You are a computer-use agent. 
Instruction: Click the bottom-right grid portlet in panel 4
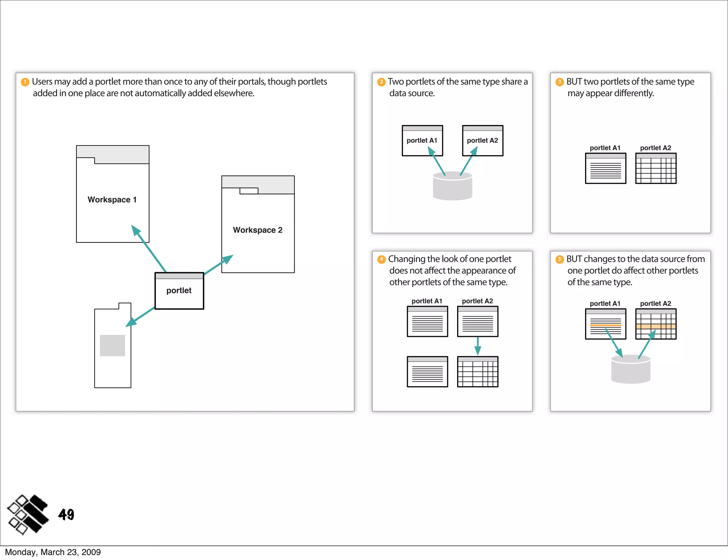(477, 372)
